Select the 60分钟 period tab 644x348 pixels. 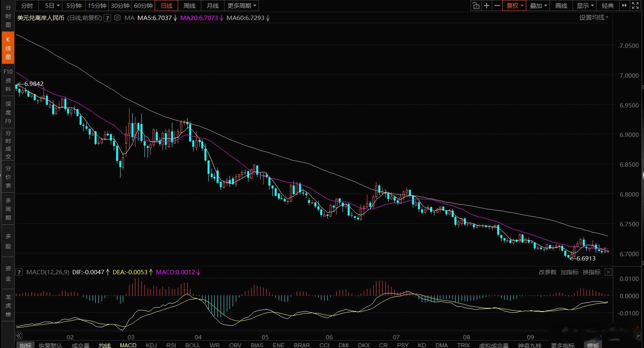coord(143,5)
